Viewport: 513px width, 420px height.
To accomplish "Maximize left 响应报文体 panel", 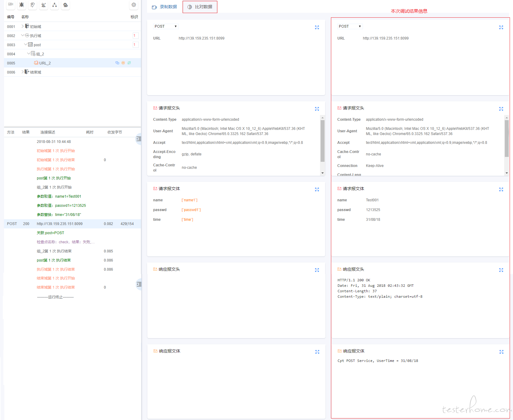I will pos(317,352).
